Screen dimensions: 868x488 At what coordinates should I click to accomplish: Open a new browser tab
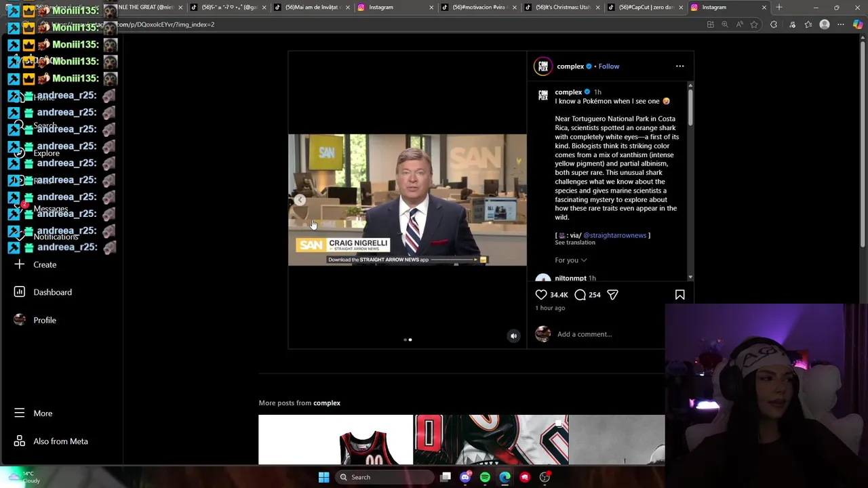[778, 7]
